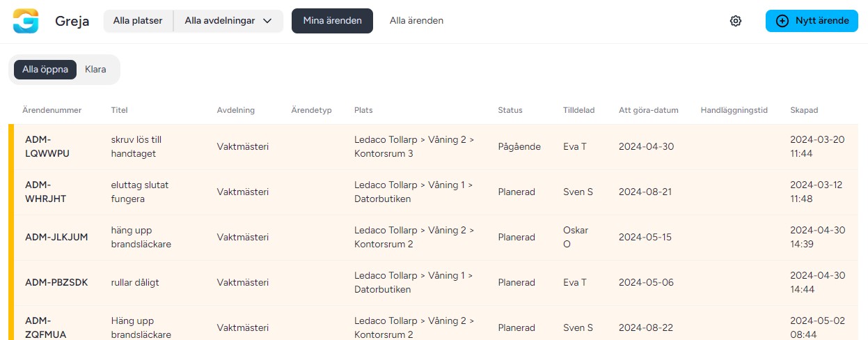Image resolution: width=868 pixels, height=340 pixels.
Task: Switch to the Alla ärenden tab
Action: [416, 21]
